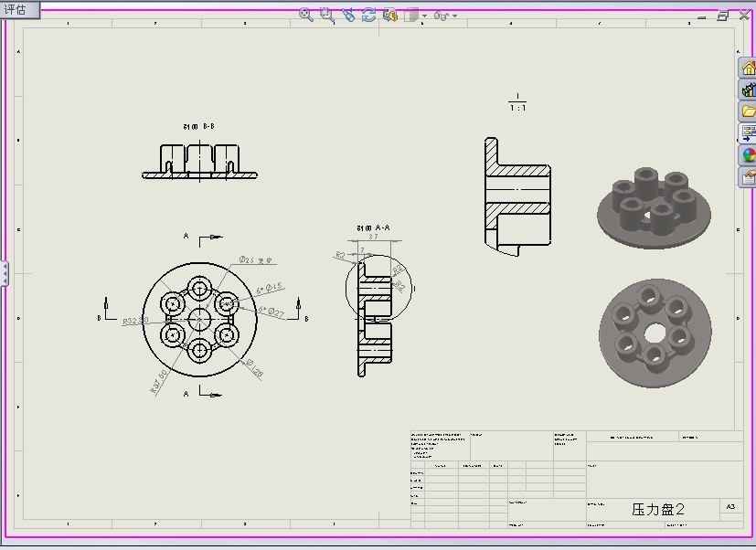Click the 压力盘2 title block text
Screen dimensions: 756x550
[658, 509]
